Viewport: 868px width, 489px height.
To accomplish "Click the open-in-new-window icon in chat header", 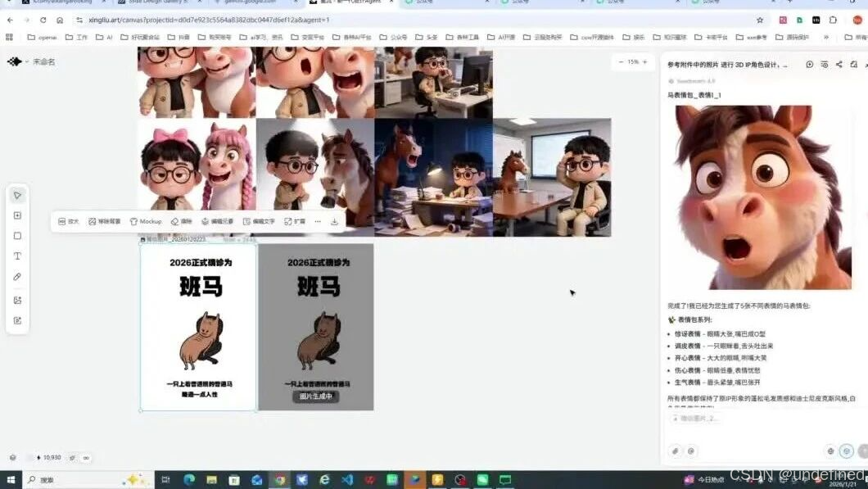I will pyautogui.click(x=854, y=65).
